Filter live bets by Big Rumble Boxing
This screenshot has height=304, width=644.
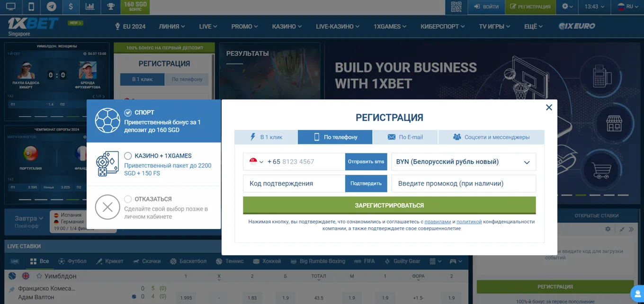[319, 261]
